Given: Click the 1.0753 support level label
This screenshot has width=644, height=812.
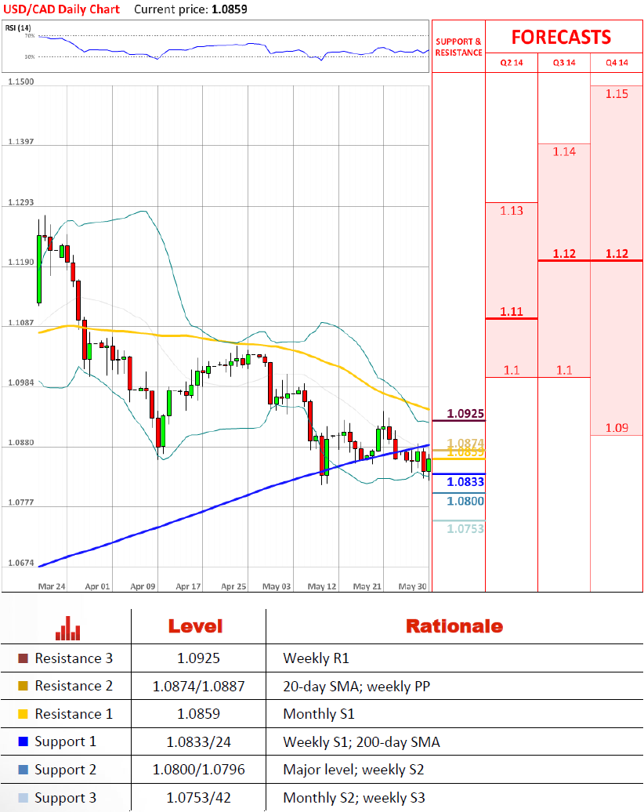Looking at the screenshot, I should tap(465, 529).
